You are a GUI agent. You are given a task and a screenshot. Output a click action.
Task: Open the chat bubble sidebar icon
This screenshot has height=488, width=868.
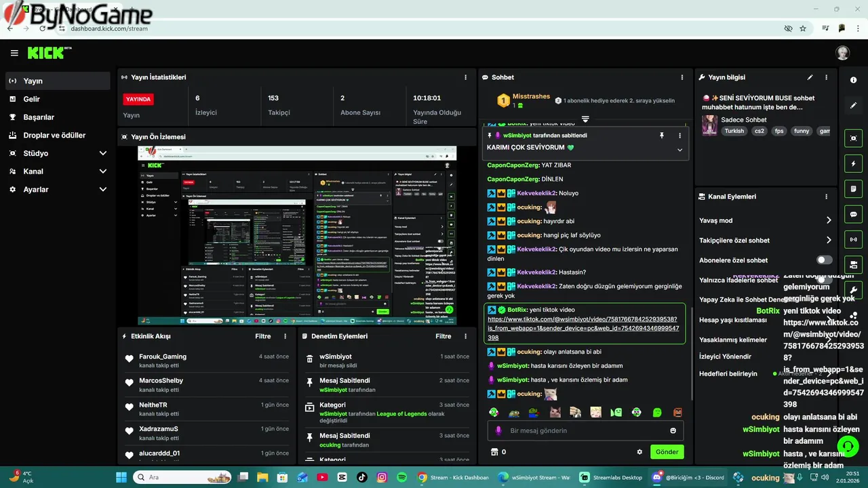pos(853,214)
